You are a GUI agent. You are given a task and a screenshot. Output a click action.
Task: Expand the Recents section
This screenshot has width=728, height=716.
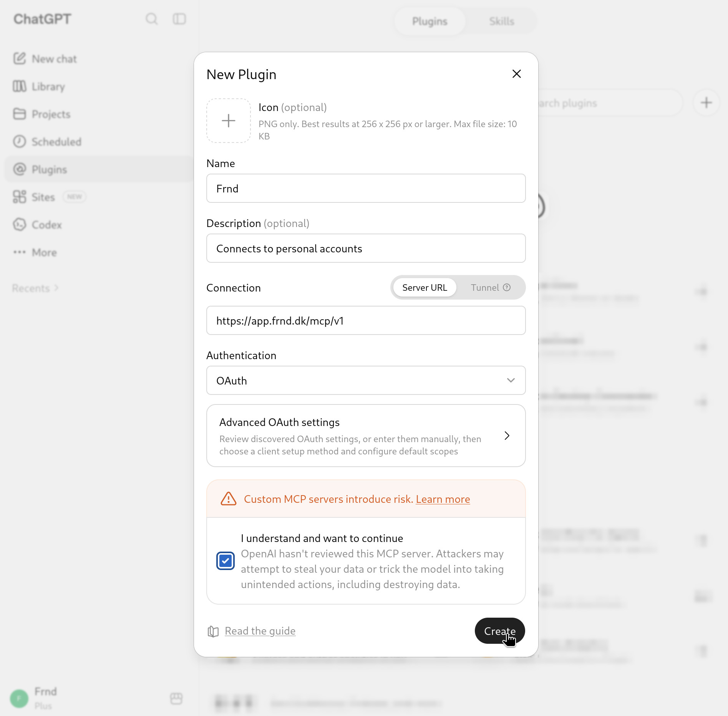pyautogui.click(x=35, y=288)
